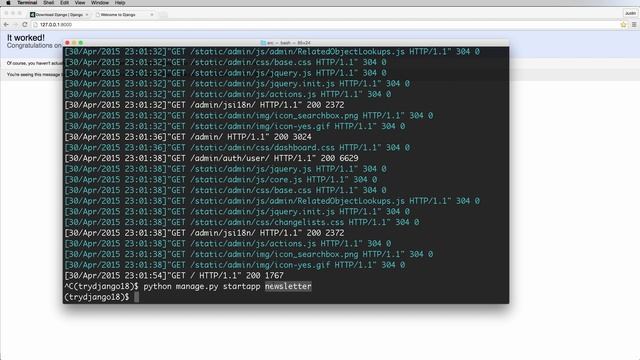The image size is (640, 360).
Task: Click the dashboard.css log line
Action: (x=237, y=147)
